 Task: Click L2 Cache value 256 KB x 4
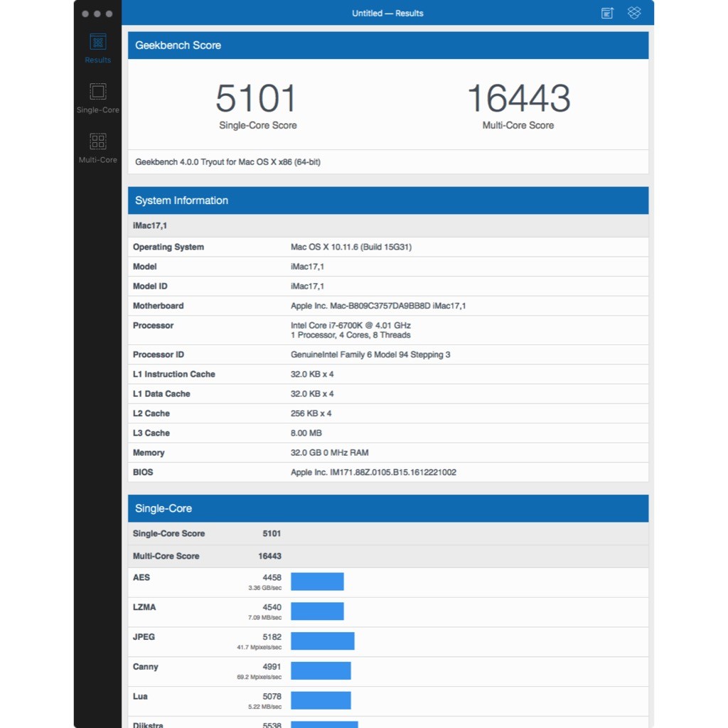point(311,413)
